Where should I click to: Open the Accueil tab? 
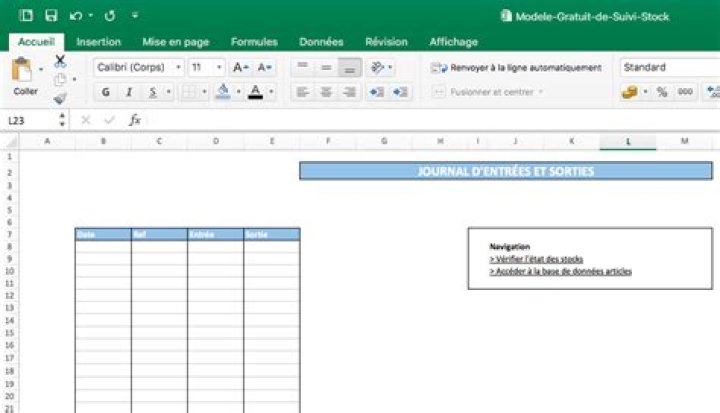pos(36,42)
